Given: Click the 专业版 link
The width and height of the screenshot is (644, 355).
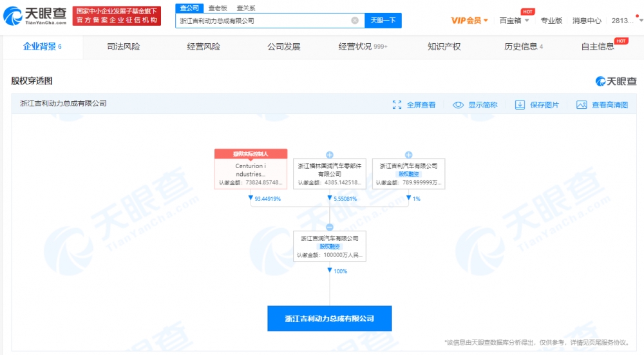Looking at the screenshot, I should (x=551, y=21).
